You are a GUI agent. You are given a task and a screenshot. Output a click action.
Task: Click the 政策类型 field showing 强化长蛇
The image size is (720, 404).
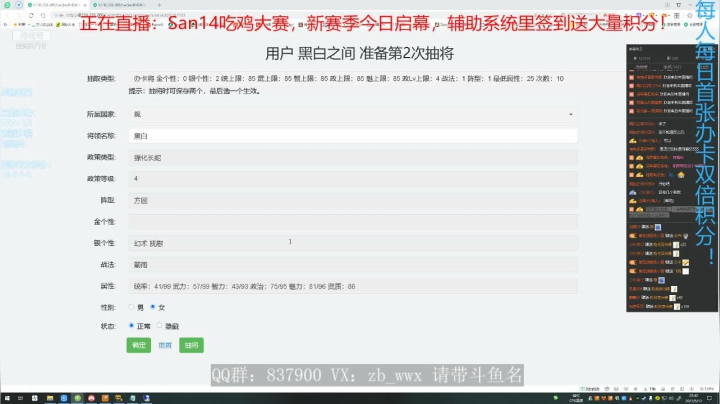tap(353, 157)
